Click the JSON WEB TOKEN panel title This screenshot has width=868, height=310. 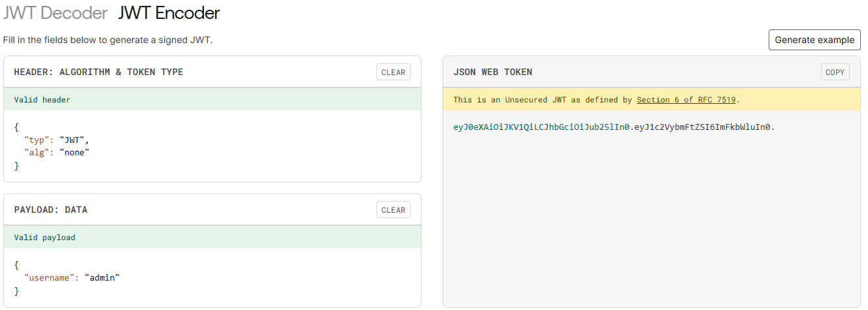492,72
